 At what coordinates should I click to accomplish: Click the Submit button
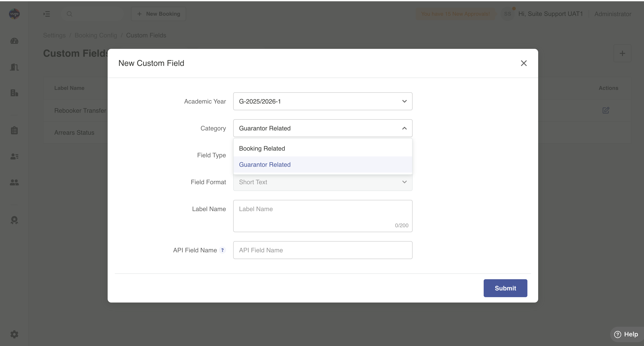pyautogui.click(x=505, y=288)
